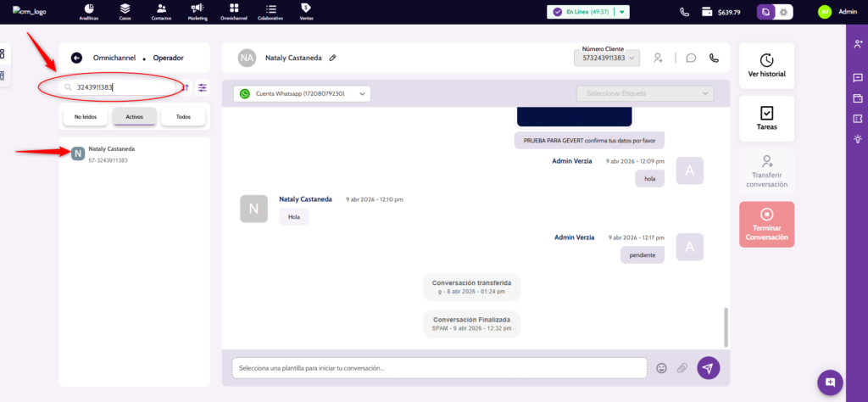Switch to the No leídos tab

[x=85, y=117]
